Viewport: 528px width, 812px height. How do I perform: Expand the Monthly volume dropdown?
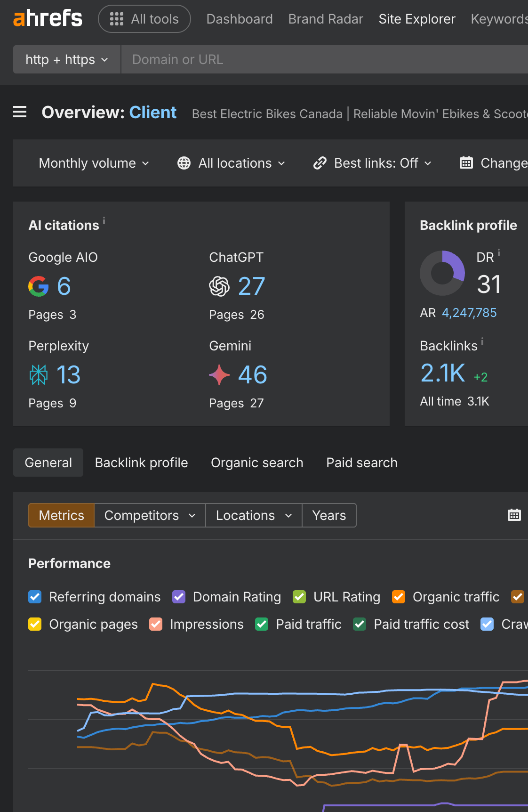point(94,163)
